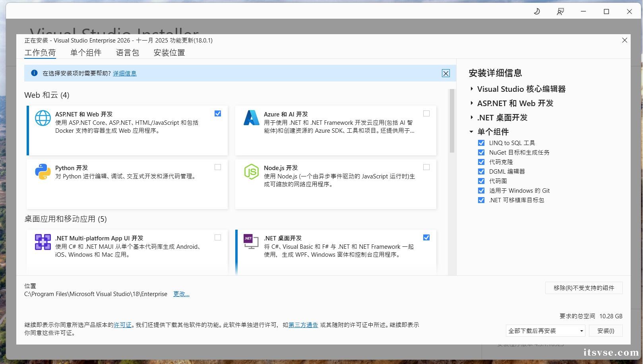Expand Visual Studio 核心编辑器 details
Viewport: 643px width, 364px height.
471,89
